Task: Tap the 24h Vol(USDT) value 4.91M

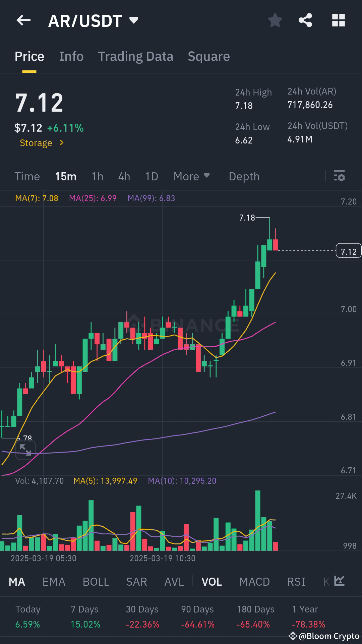Action: [x=300, y=139]
